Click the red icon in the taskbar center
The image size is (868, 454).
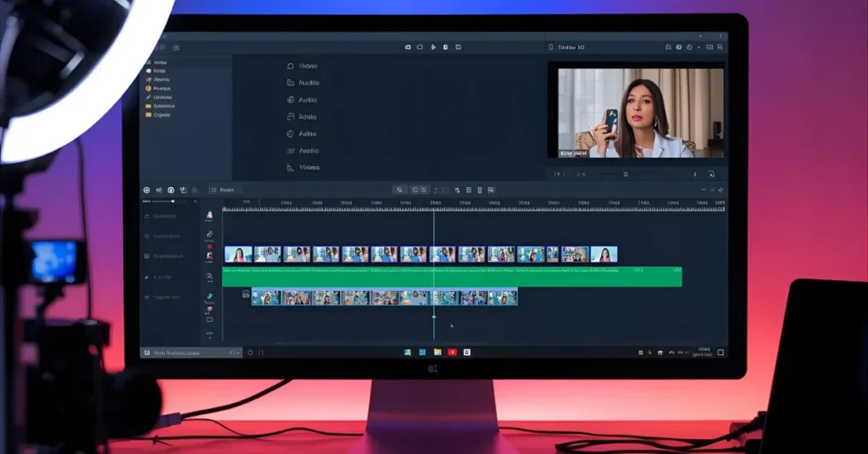point(452,352)
